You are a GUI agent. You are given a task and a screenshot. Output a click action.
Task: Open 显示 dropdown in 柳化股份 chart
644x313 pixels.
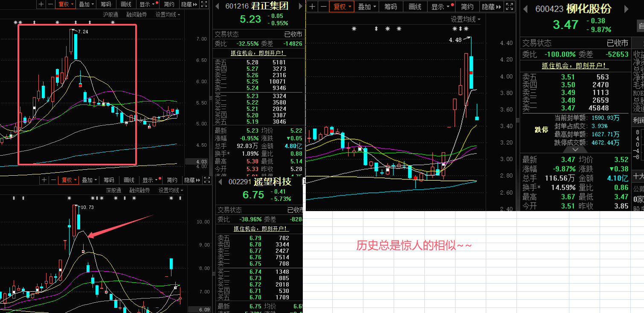click(x=441, y=7)
